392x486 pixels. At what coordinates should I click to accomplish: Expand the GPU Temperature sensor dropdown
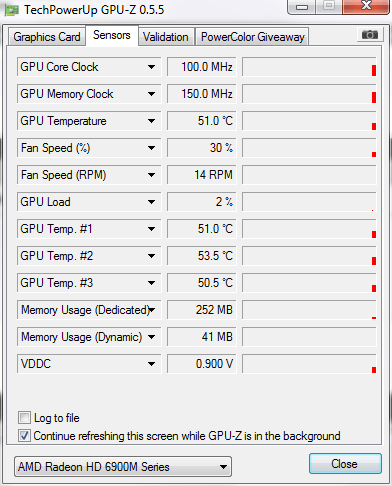[151, 121]
